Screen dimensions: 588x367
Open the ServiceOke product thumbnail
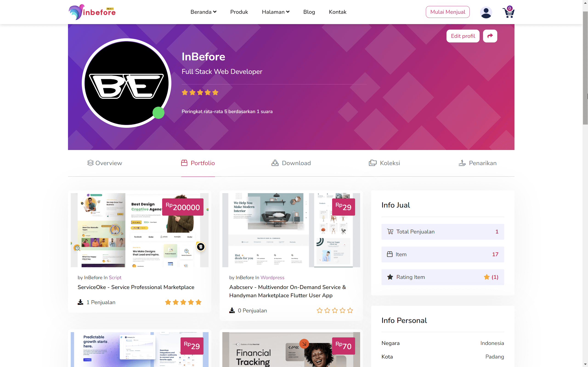pyautogui.click(x=139, y=230)
